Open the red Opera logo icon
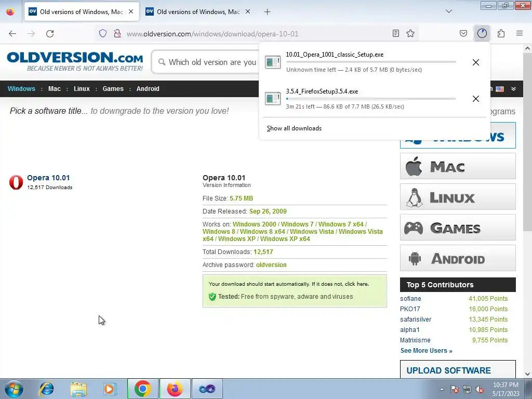Viewport: 532px width, 399px height. coord(16,182)
